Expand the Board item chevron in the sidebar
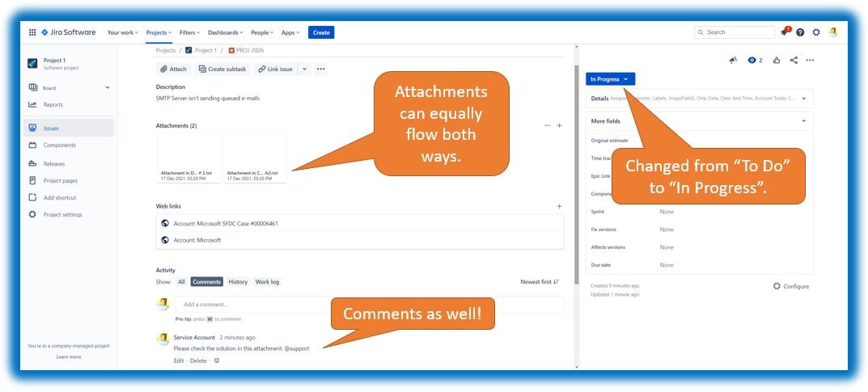Screen dimensions: 868x392 108,88
